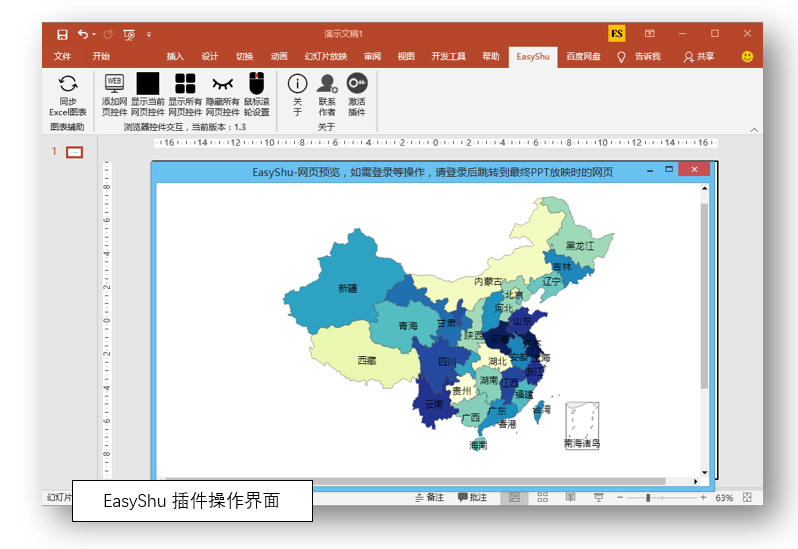Collapse the ribbon with chevron arrow
This screenshot has height=549, width=798.
point(754,130)
